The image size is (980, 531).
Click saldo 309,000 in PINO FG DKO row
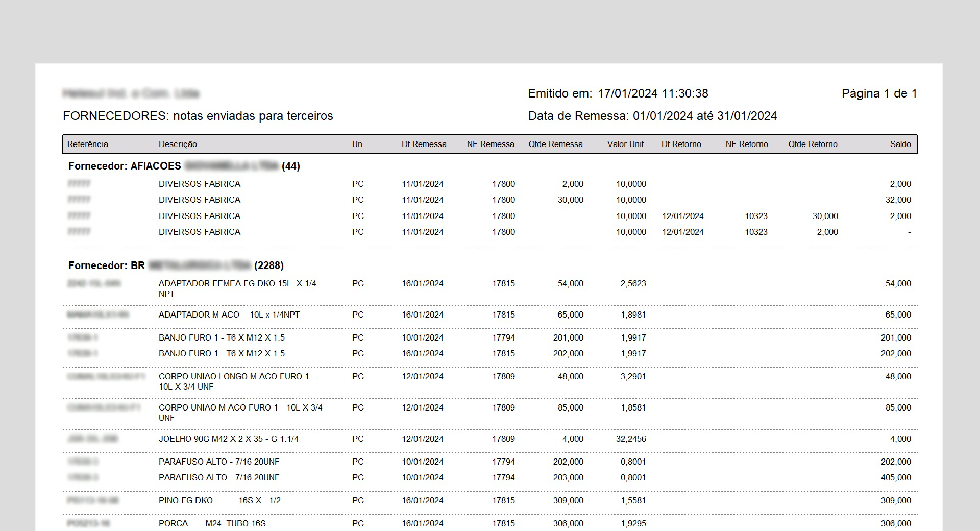click(896, 500)
